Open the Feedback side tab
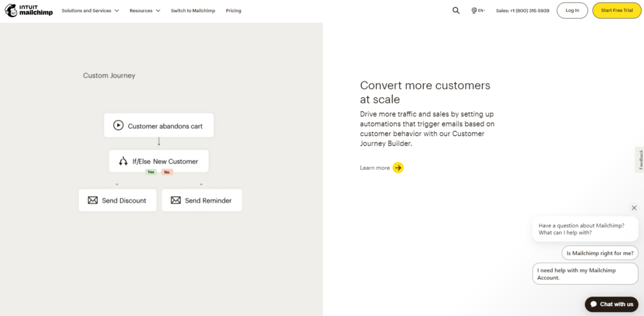Viewport: 644px width, 316px height. 640,159
